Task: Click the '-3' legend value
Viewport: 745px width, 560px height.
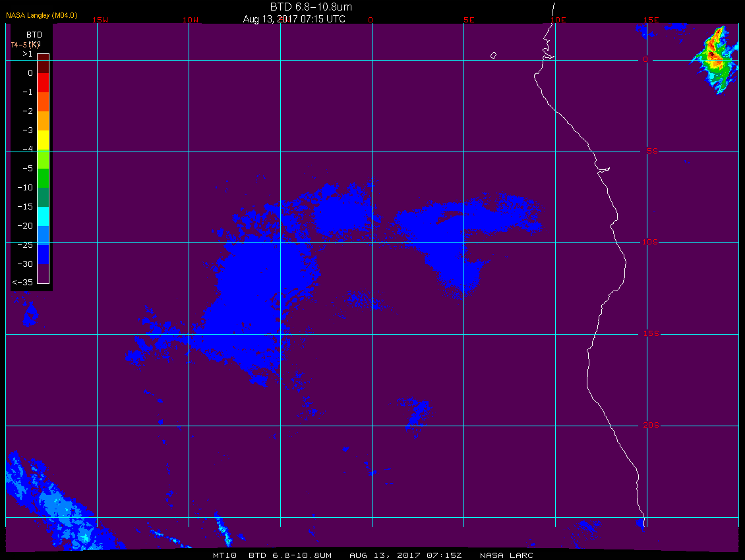Action: tap(28, 130)
